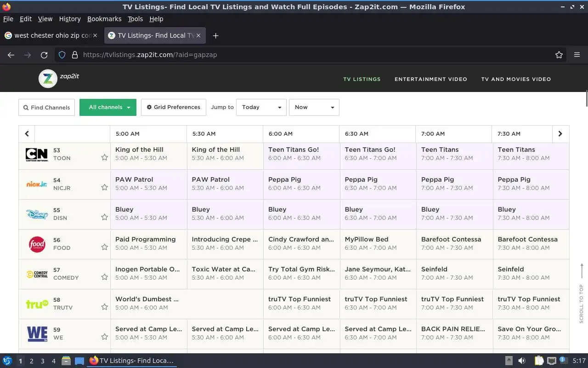Click the volume icon in the system tray
This screenshot has width=588, height=368.
point(522,361)
